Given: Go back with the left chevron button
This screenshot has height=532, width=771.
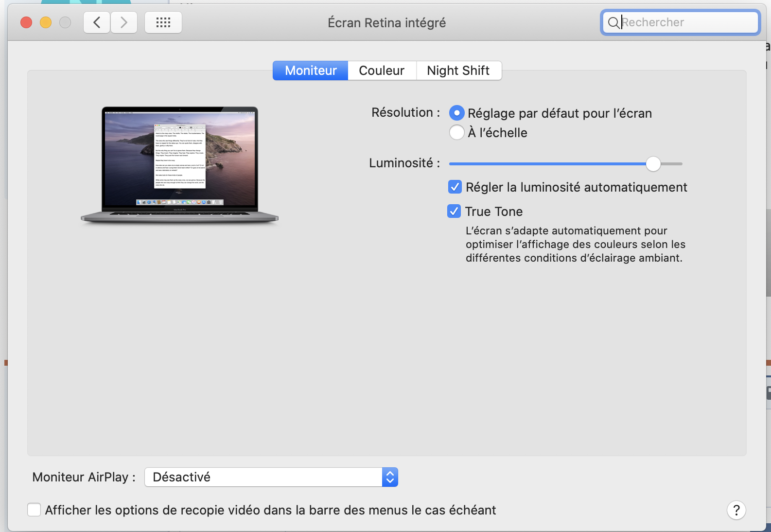Looking at the screenshot, I should point(97,22).
